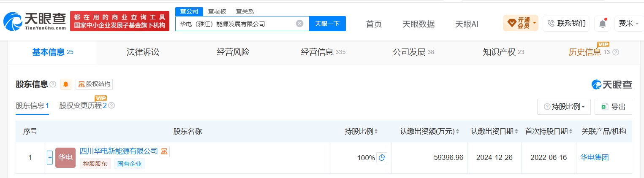Screen dimensions: 644x178
Task: Open user menu 费米
Action: 629,23
